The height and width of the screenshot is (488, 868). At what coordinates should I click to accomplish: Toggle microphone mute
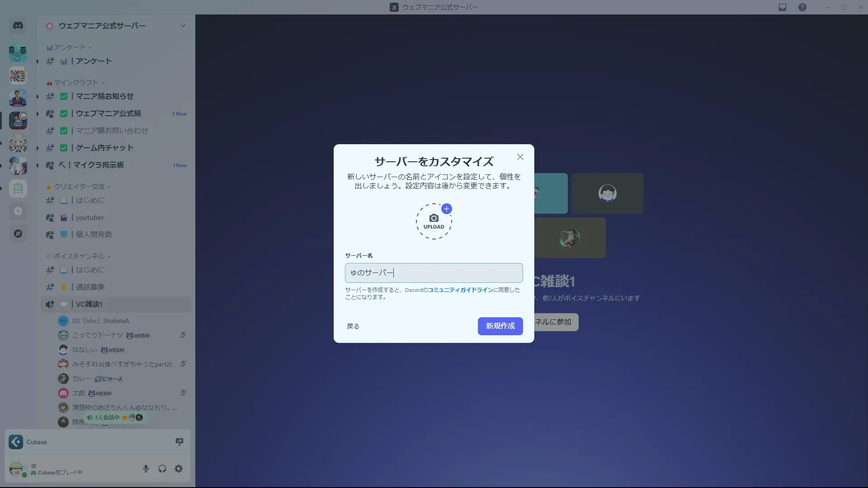pos(146,469)
